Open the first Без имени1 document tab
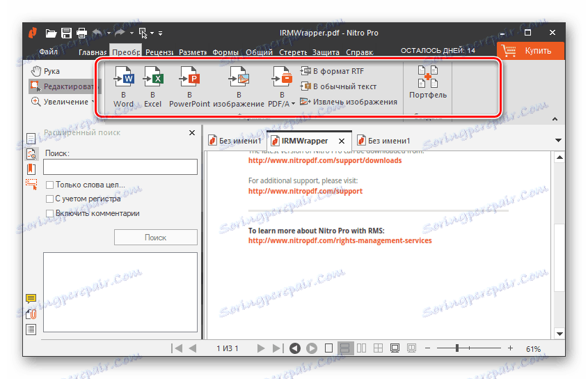 tap(235, 141)
